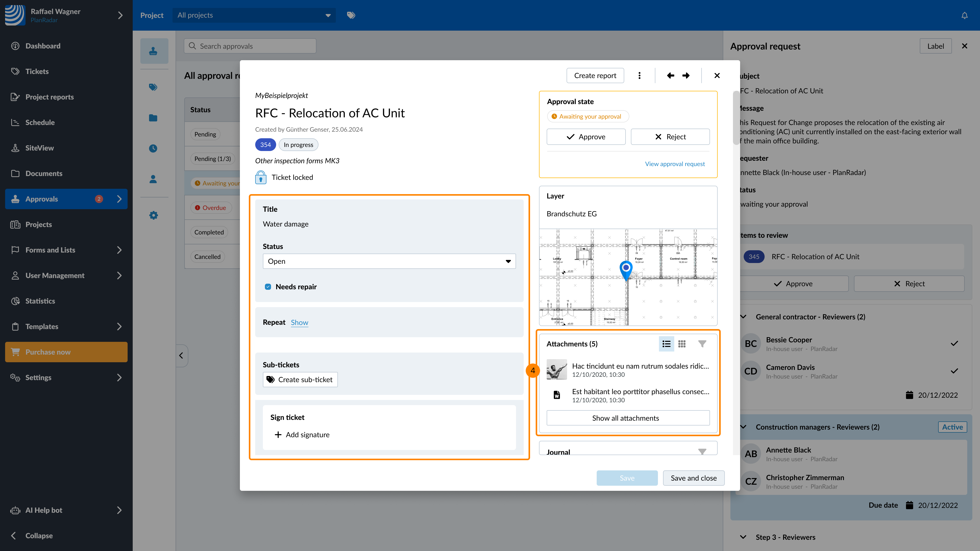Viewport: 980px width, 551px height.
Task: Select the attachments list view icon
Action: [x=666, y=344]
